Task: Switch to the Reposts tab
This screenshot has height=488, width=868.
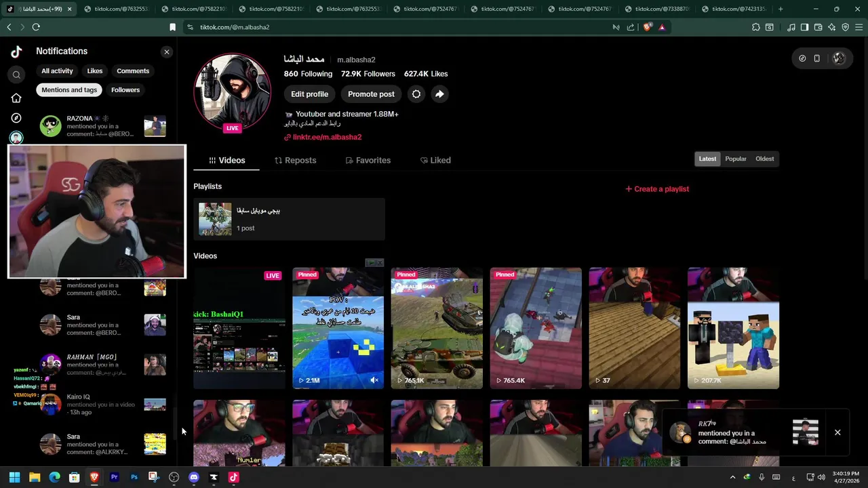Action: click(295, 161)
